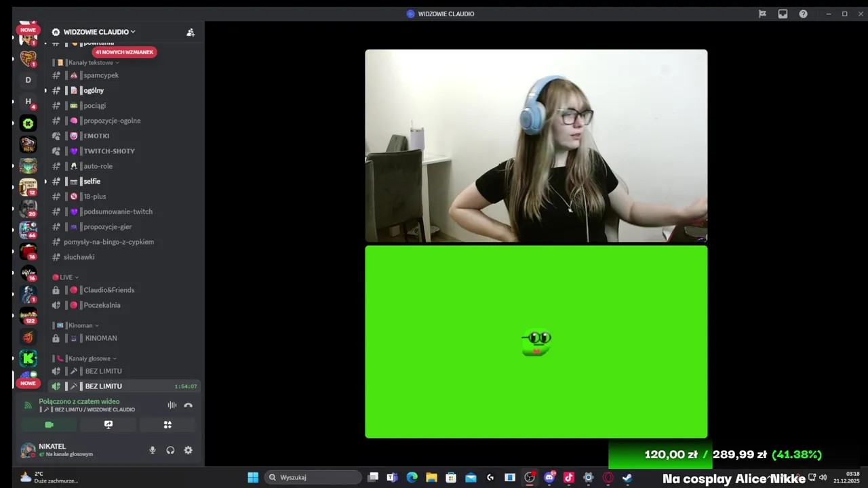This screenshot has width=868, height=488.
Task: Focus the green screen stream tile
Action: coord(536,342)
